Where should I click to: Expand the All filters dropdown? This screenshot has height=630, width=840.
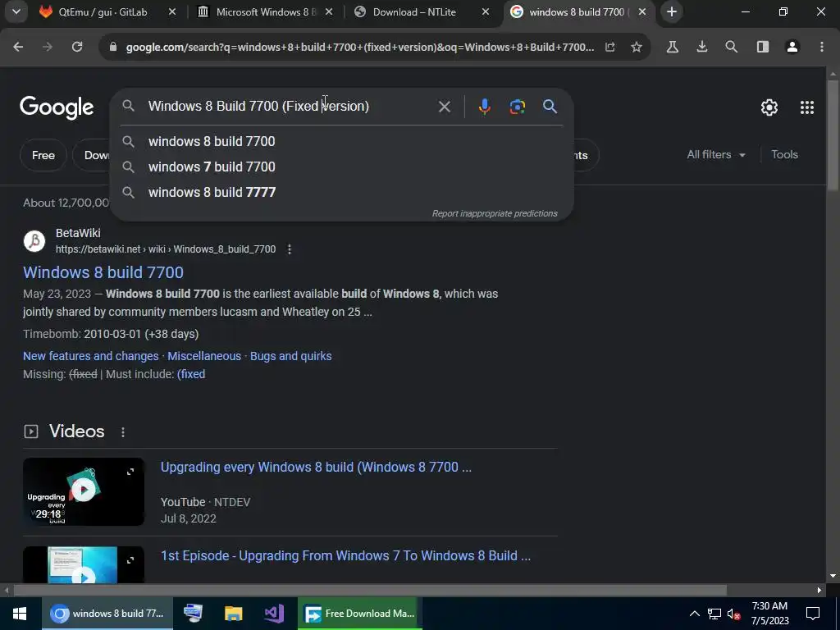point(716,155)
